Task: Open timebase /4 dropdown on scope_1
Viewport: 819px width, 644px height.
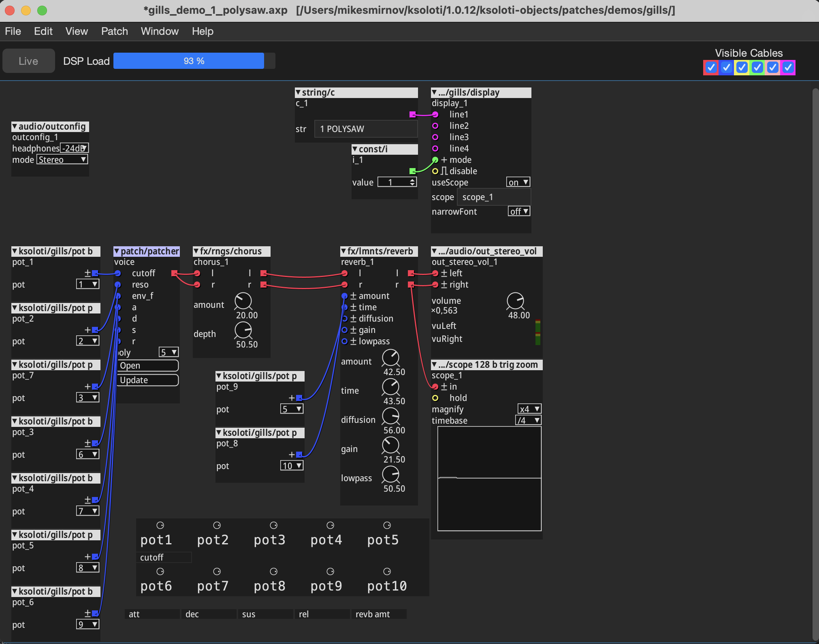Action: [528, 420]
